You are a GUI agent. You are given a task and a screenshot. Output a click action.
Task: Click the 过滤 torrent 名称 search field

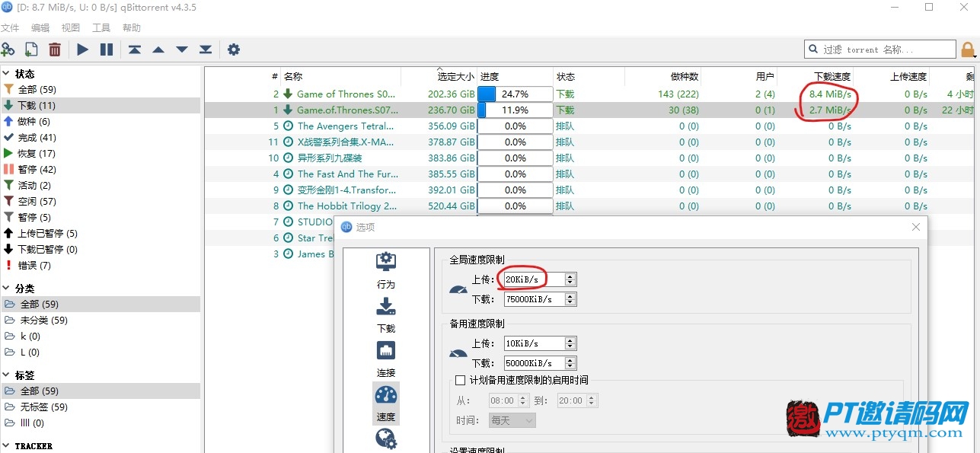[x=880, y=49]
